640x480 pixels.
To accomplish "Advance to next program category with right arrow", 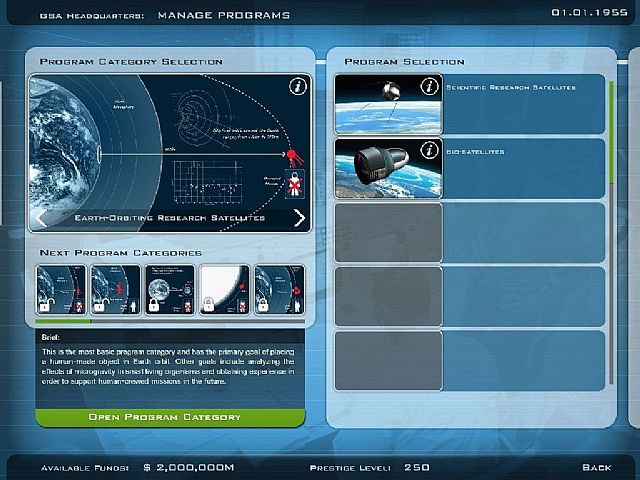I will [x=299, y=218].
